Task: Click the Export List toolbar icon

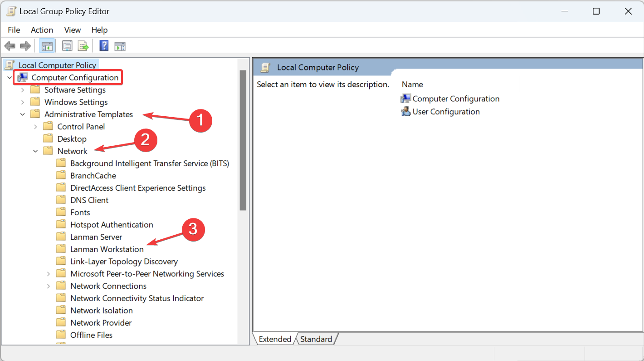Action: (83, 46)
